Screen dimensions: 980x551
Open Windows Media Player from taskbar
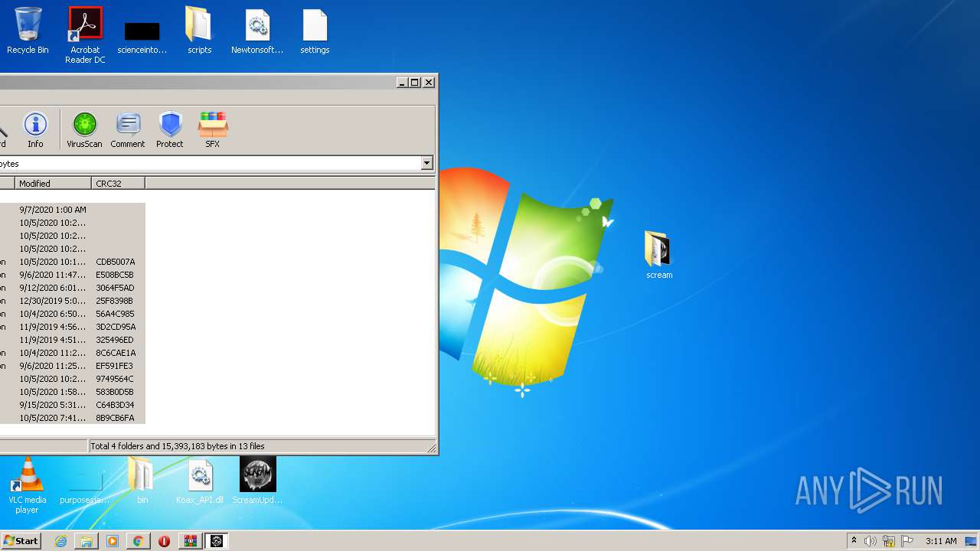point(113,541)
